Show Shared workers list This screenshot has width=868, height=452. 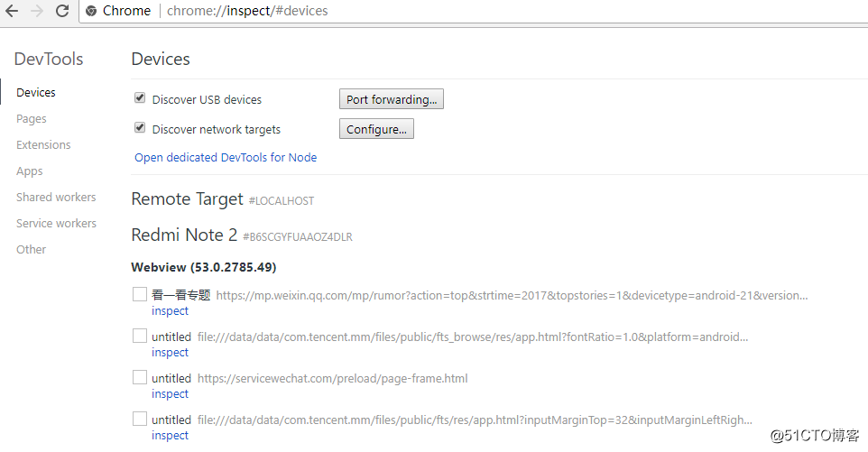point(56,198)
